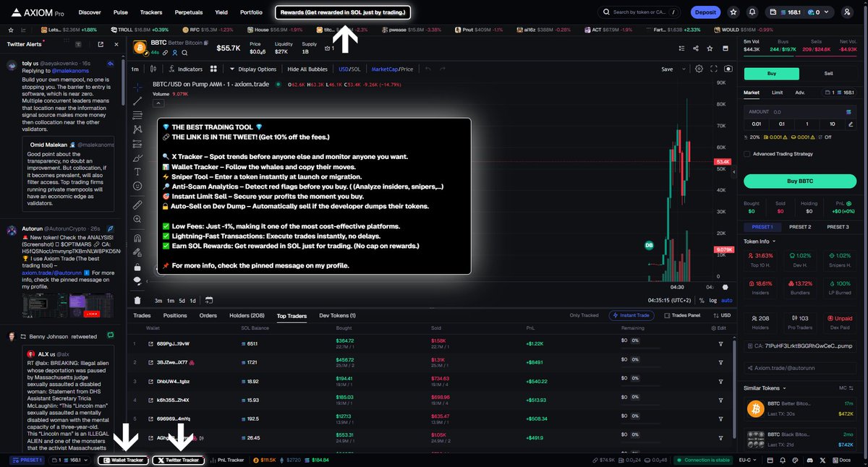The width and height of the screenshot is (868, 467).
Task: Open the chart layout grid icon
Action: pos(213,69)
